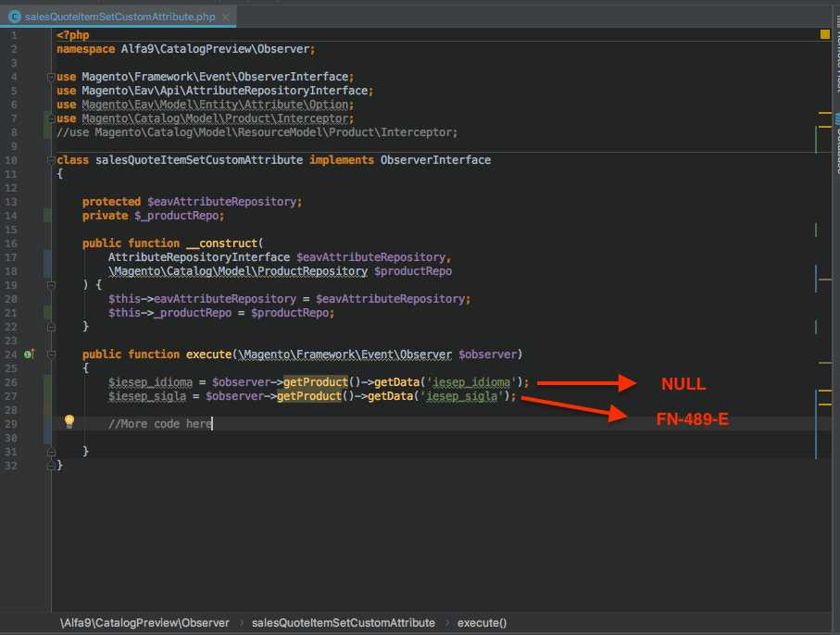The image size is (840, 635).
Task: Click the first yellow warning stripe in the scrollbar
Action: point(824,112)
